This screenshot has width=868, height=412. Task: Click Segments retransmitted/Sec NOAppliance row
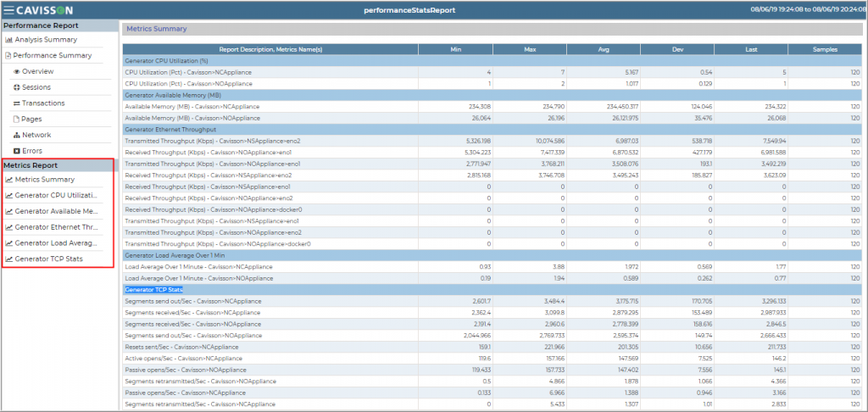[x=492, y=381]
